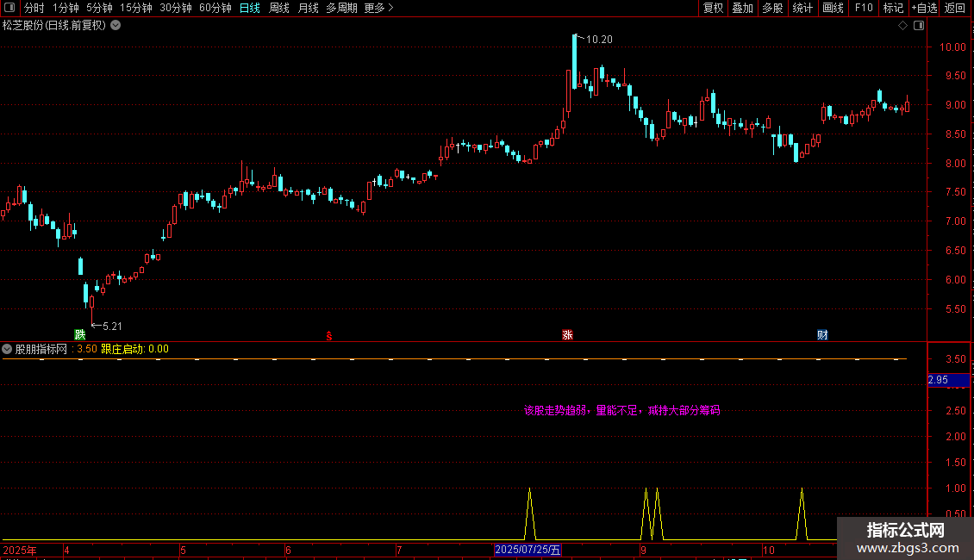Viewport: 974px width, 560px height.
Task: Click the 5.21 low price label
Action: 112,327
